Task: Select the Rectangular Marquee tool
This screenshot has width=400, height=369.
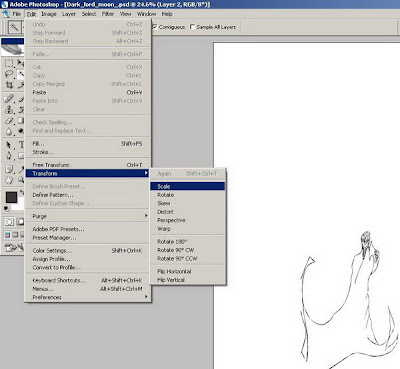Action: pos(9,63)
